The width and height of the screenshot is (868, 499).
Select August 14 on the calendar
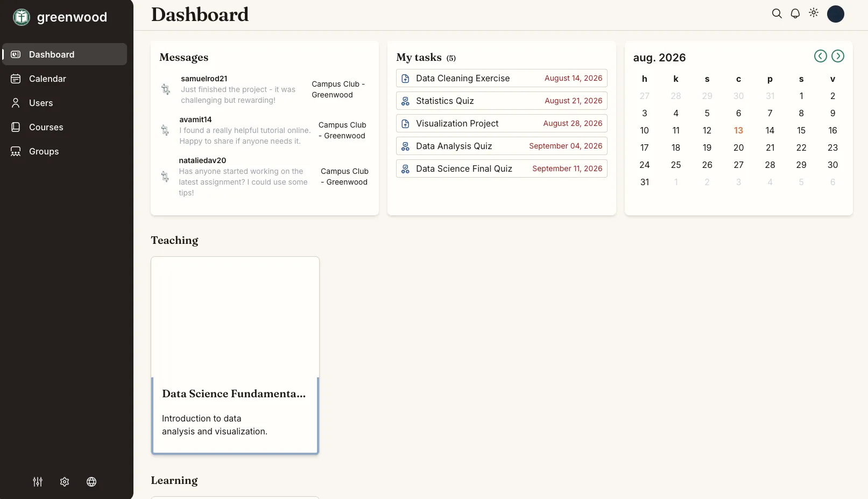pos(770,130)
